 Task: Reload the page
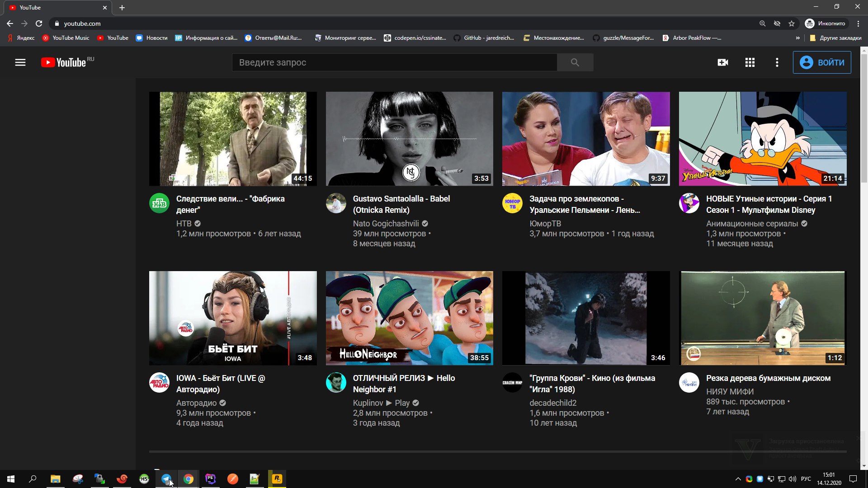click(x=39, y=23)
